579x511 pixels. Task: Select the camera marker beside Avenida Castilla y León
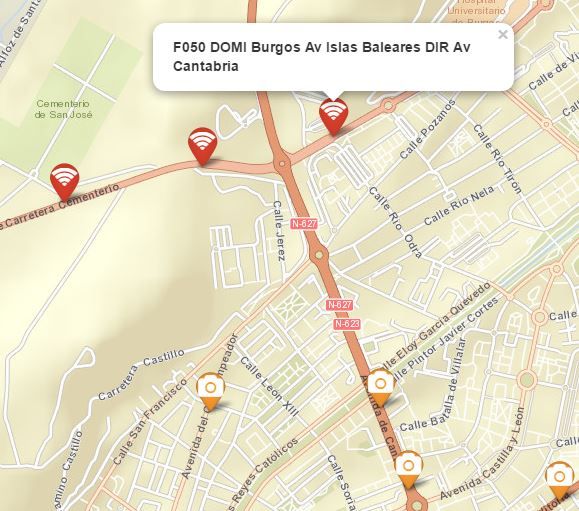(x=408, y=469)
